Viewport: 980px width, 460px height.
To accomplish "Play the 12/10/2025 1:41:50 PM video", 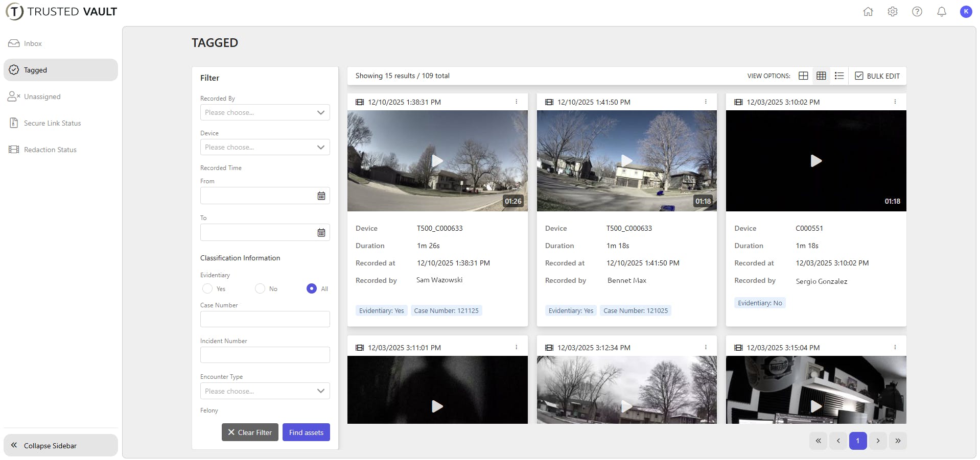I will coord(627,161).
